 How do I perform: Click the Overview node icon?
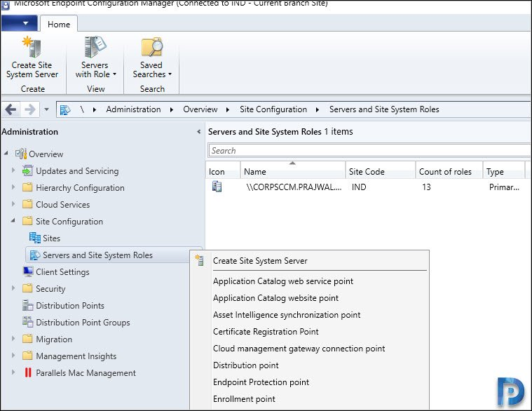[x=21, y=154]
